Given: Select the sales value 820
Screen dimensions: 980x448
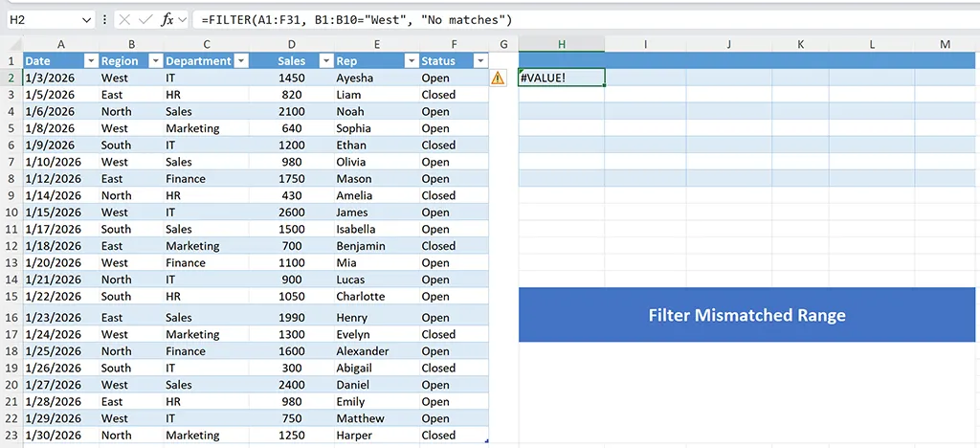Looking at the screenshot, I should point(292,95).
